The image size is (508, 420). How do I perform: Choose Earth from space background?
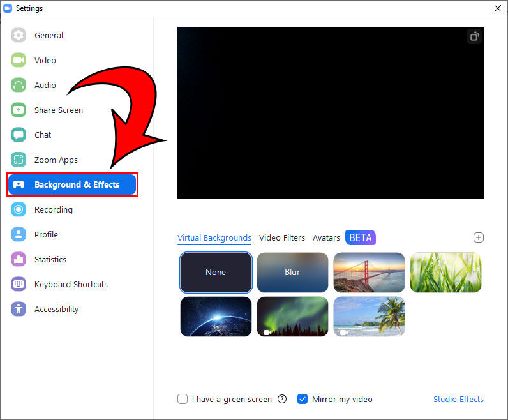216,317
